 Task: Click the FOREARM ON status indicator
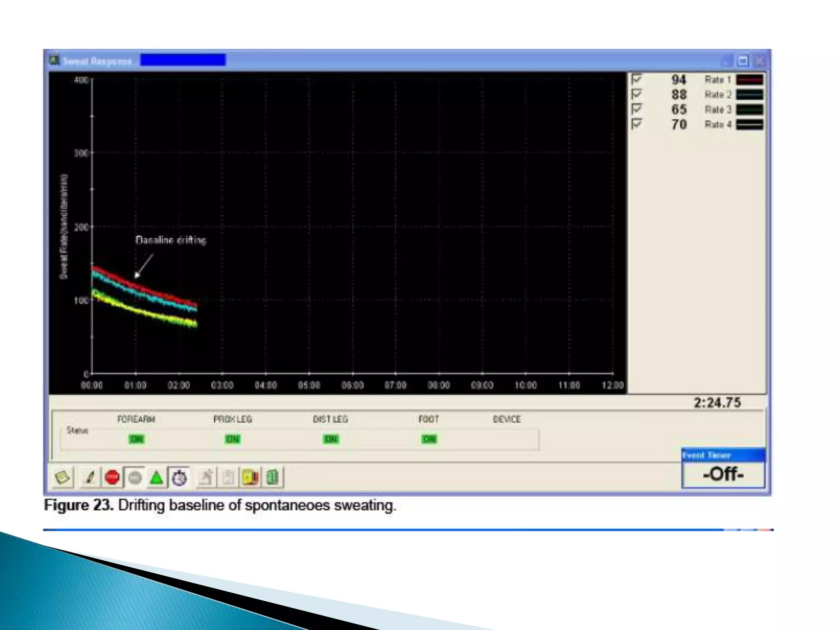coord(136,439)
